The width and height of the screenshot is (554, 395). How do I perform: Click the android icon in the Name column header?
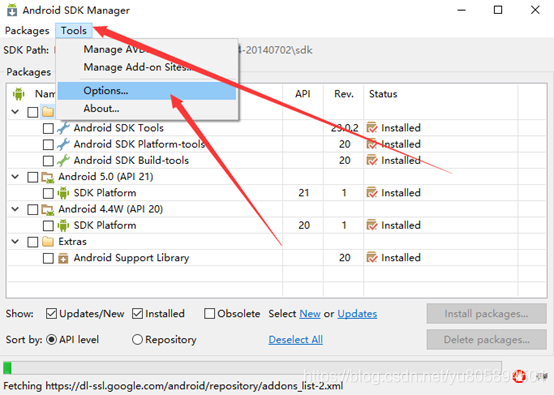(19, 94)
